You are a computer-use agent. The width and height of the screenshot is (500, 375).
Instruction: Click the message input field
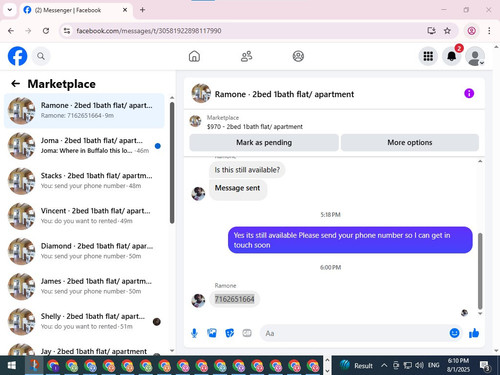click(x=355, y=333)
